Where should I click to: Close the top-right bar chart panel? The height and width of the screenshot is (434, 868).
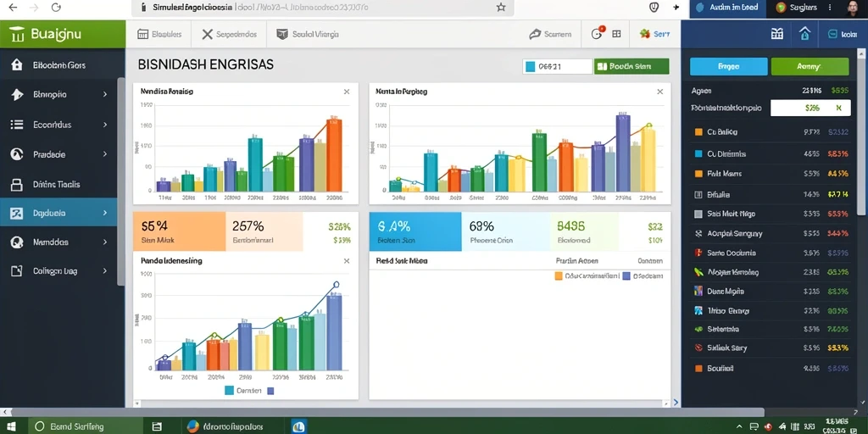659,92
